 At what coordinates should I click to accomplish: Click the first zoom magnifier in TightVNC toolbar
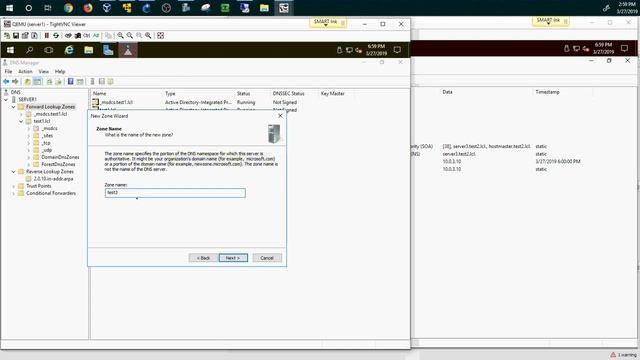coord(120,36)
